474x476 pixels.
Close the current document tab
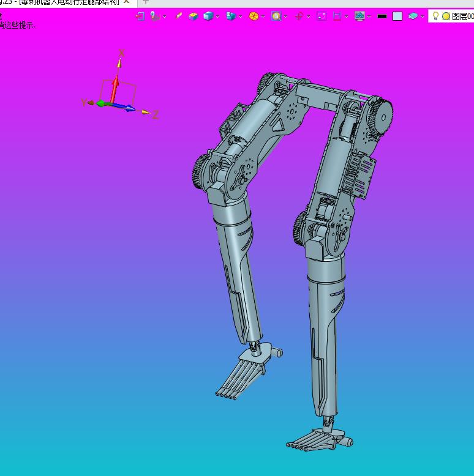pyautogui.click(x=127, y=2)
